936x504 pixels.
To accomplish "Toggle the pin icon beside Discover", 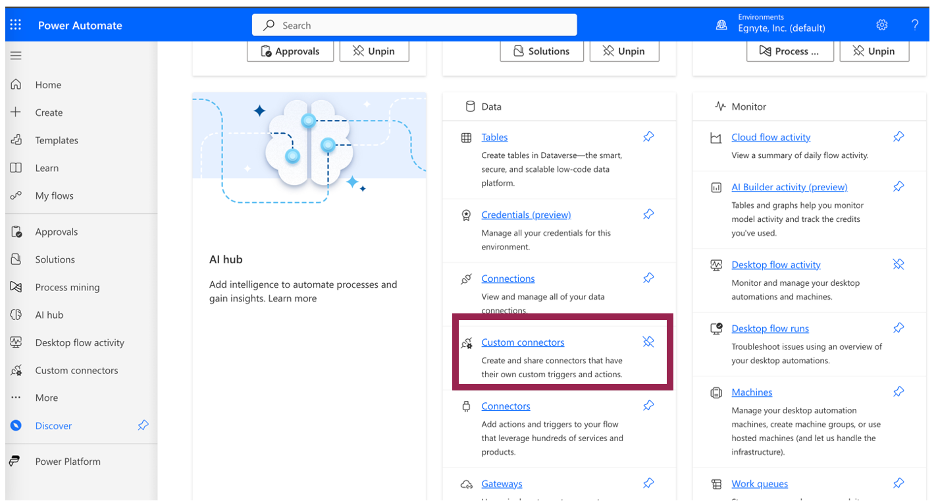I will pos(143,425).
